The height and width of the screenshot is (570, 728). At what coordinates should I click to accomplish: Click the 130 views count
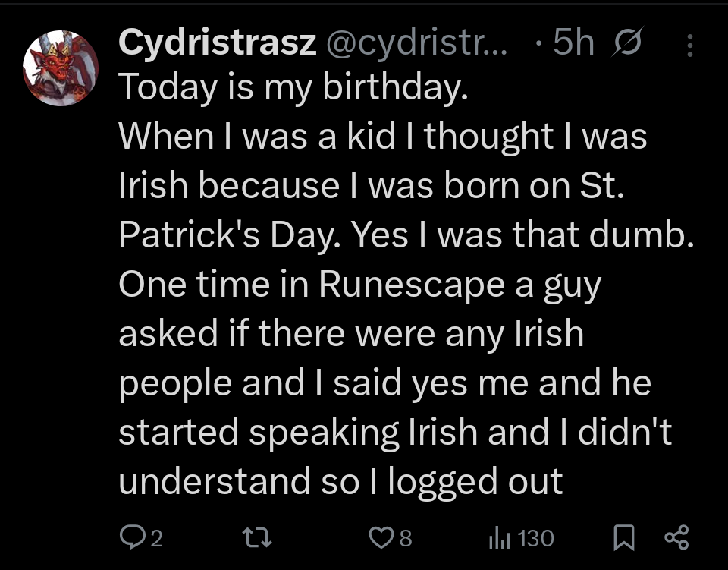click(537, 539)
